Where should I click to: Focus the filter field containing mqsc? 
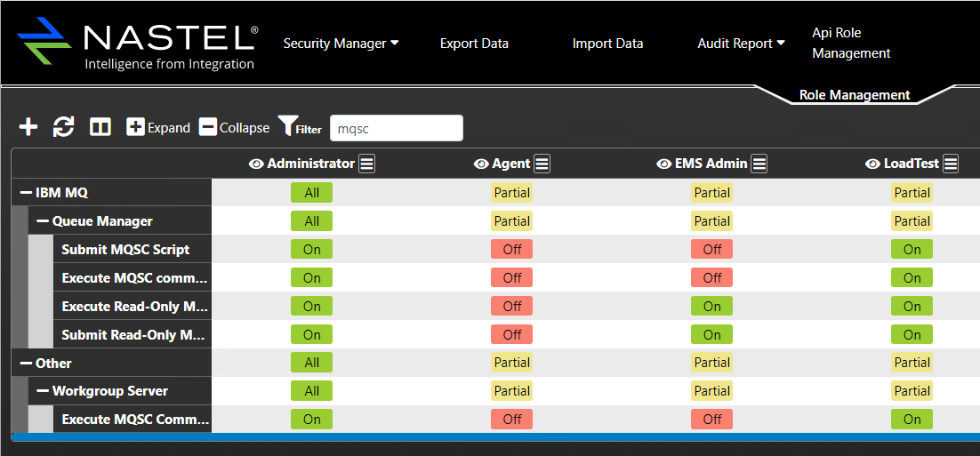click(397, 128)
